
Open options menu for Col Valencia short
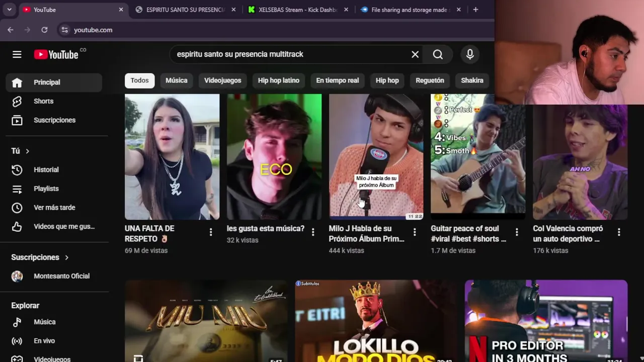click(x=619, y=232)
